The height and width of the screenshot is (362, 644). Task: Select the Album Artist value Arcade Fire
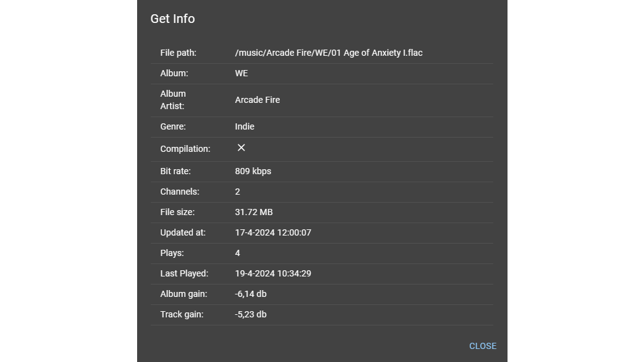(257, 100)
